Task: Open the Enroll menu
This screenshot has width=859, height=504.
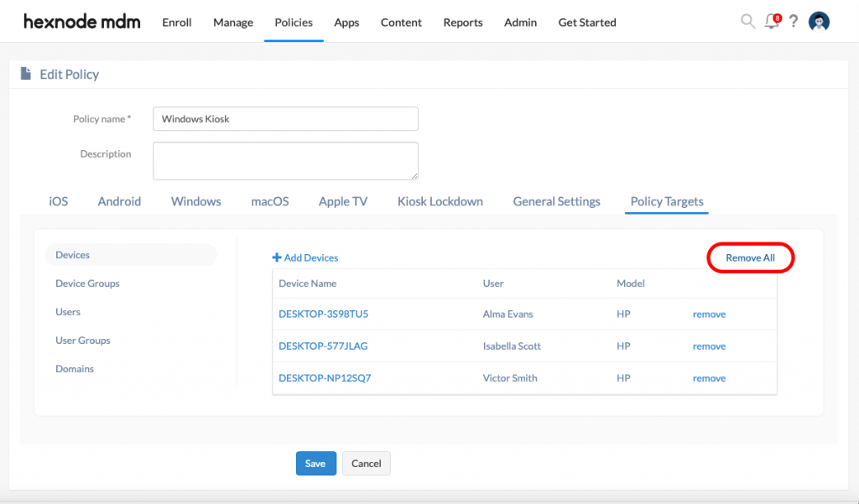Action: tap(177, 23)
